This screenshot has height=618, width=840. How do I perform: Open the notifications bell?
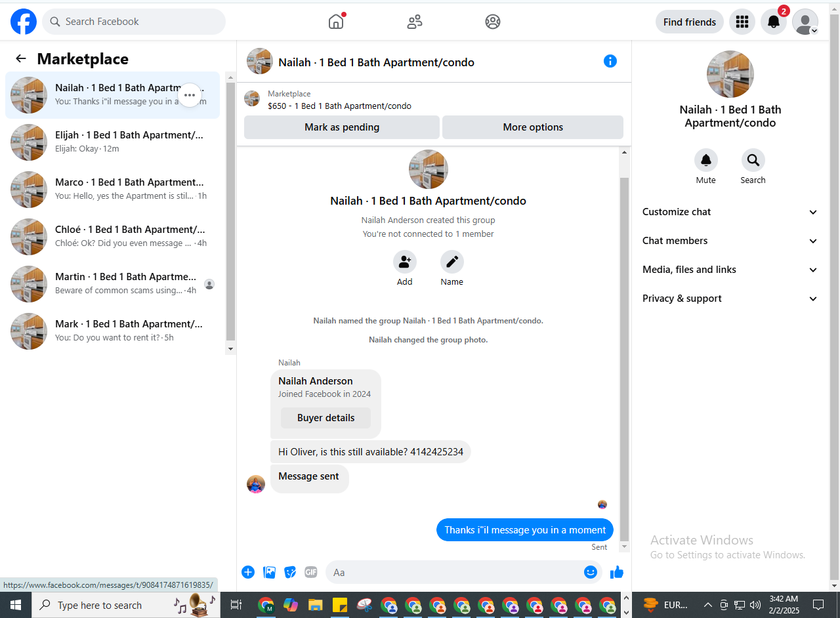774,22
